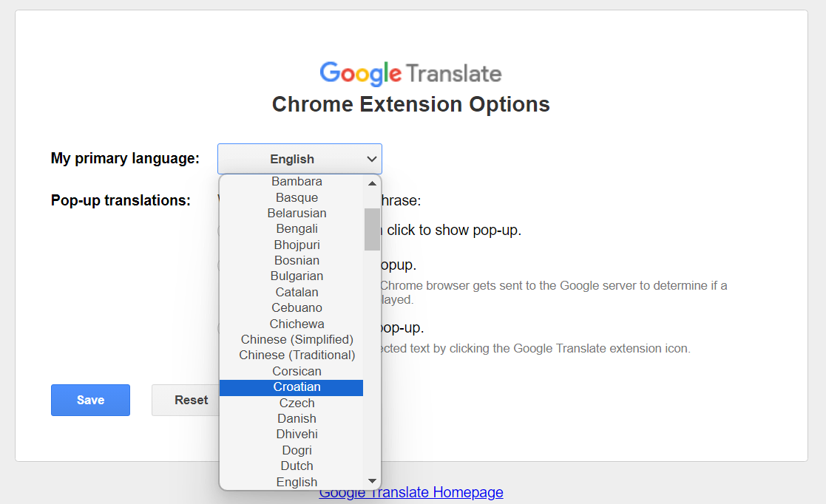Click the language list scrollbar thumb
This screenshot has width=826, height=504.
tap(372, 229)
